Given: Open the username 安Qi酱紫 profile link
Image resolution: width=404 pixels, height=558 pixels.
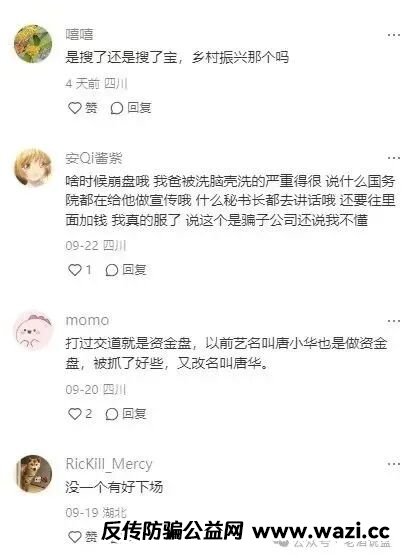Looking at the screenshot, I should point(94,158).
